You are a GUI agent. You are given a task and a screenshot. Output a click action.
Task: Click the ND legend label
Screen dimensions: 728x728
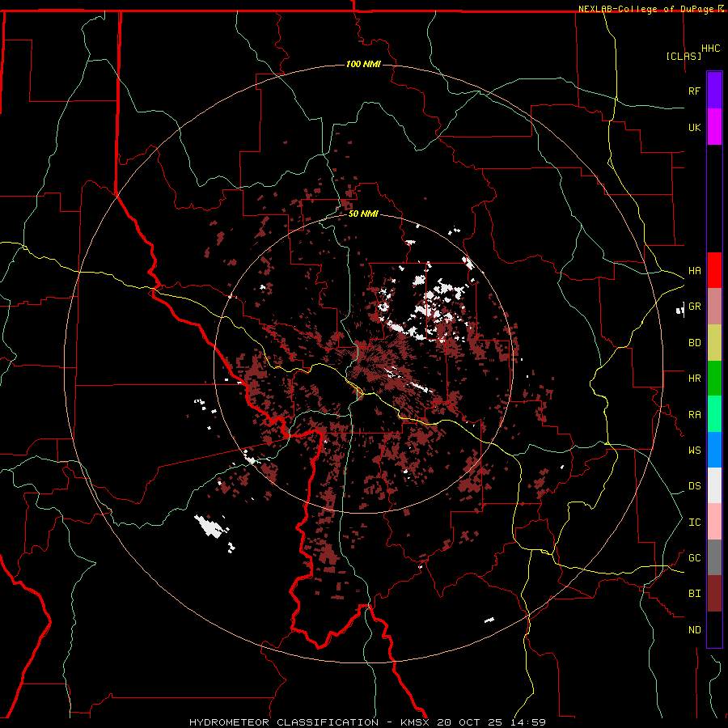pyautogui.click(x=694, y=630)
